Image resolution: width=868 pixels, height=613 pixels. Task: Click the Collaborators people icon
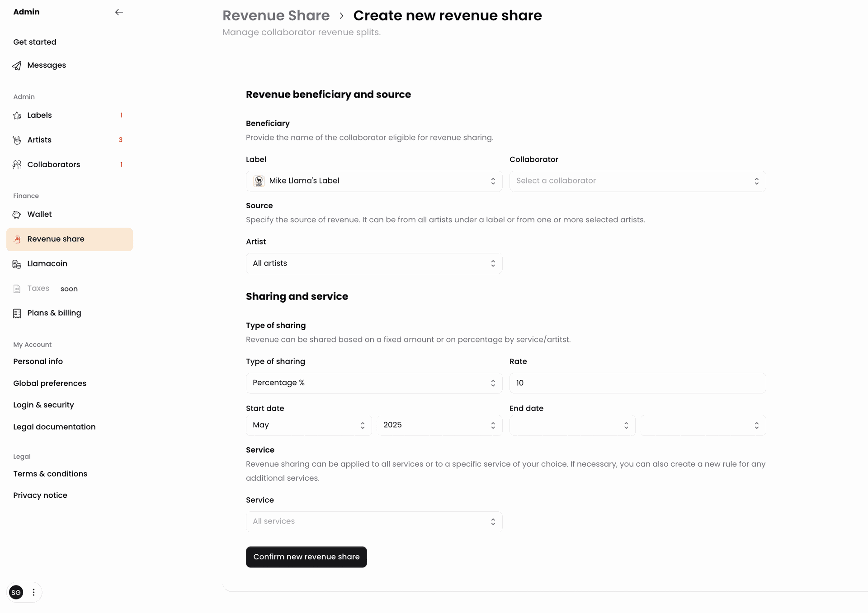17,165
